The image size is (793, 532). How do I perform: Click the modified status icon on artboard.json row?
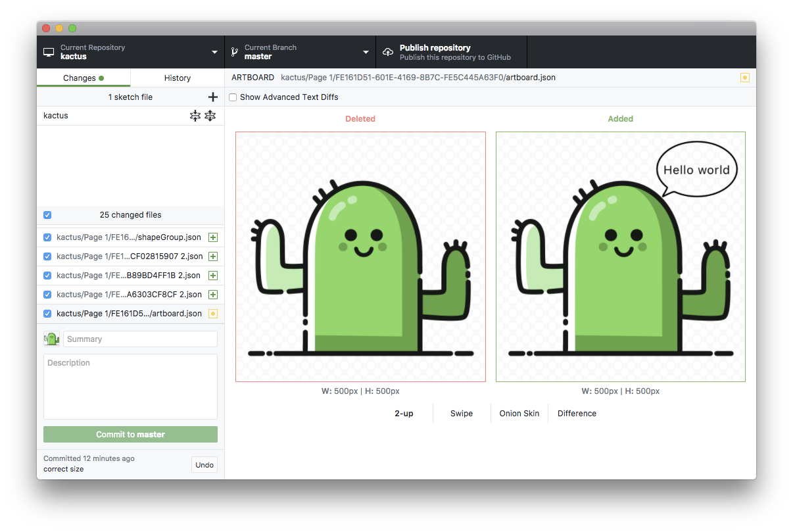coord(213,314)
